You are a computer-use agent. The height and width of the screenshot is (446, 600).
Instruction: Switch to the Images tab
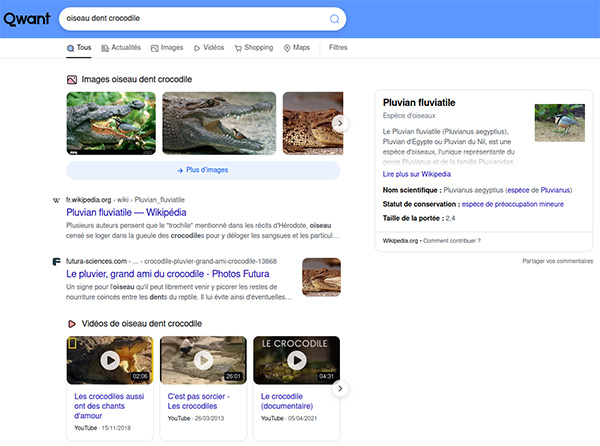pyautogui.click(x=167, y=48)
